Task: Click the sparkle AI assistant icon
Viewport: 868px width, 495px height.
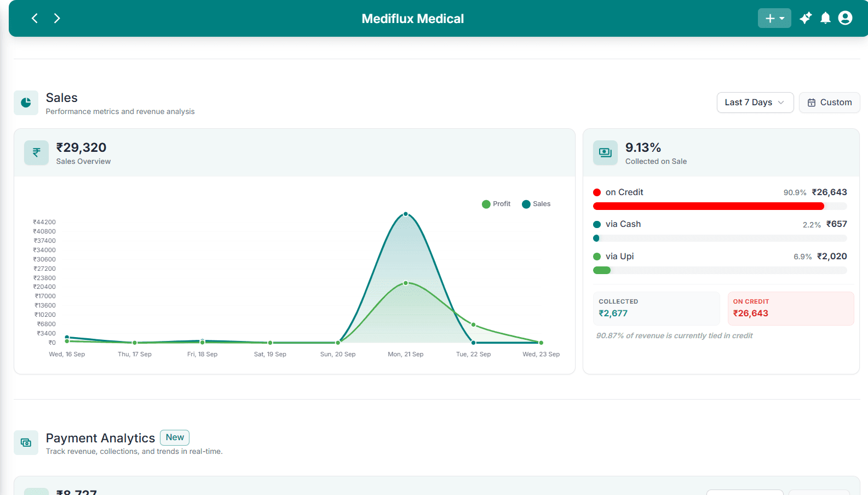Action: pyautogui.click(x=806, y=18)
